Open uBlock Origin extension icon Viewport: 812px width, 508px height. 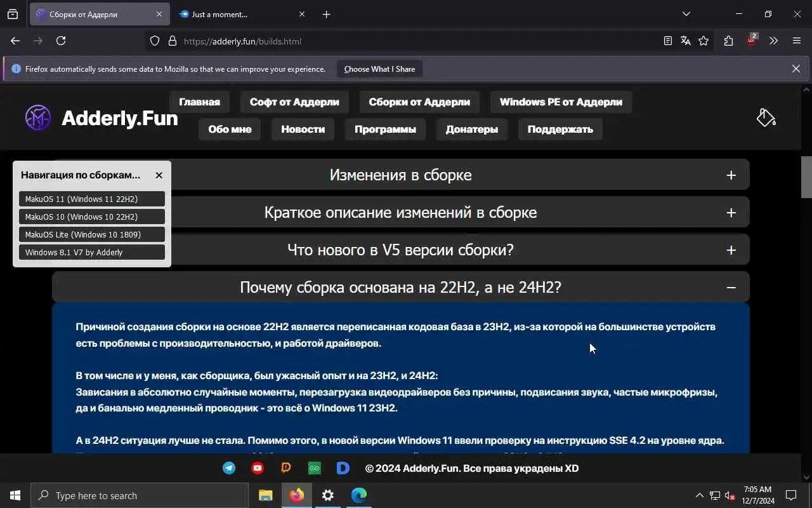coord(751,40)
